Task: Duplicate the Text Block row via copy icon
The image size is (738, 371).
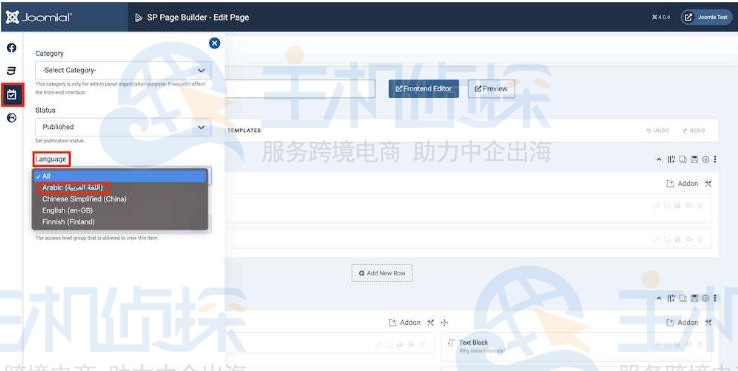Action: pos(683,298)
